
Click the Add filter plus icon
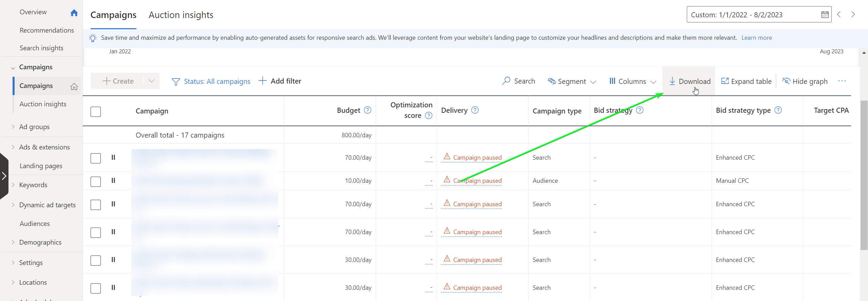point(262,81)
